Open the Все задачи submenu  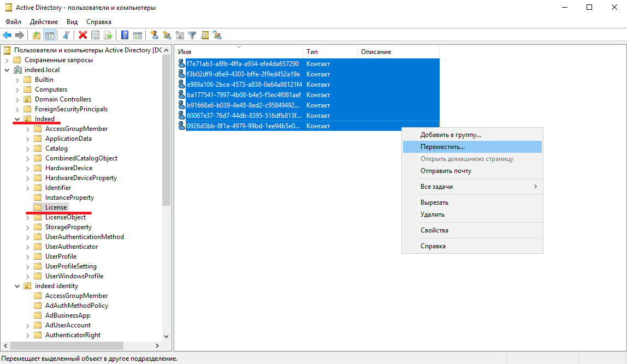pos(437,187)
